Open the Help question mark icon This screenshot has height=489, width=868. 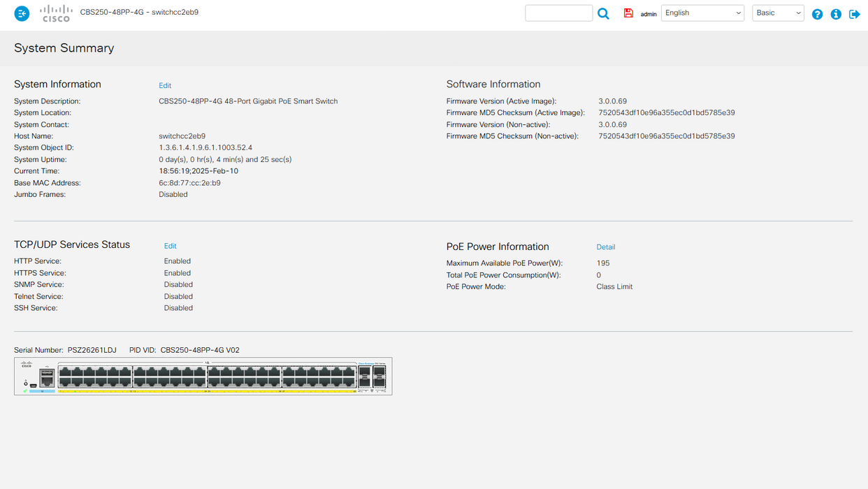(818, 14)
